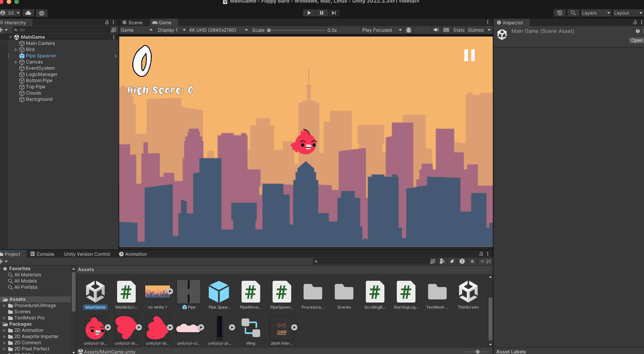Adjust the Game view Scale slider
644x354 pixels.
coord(269,30)
